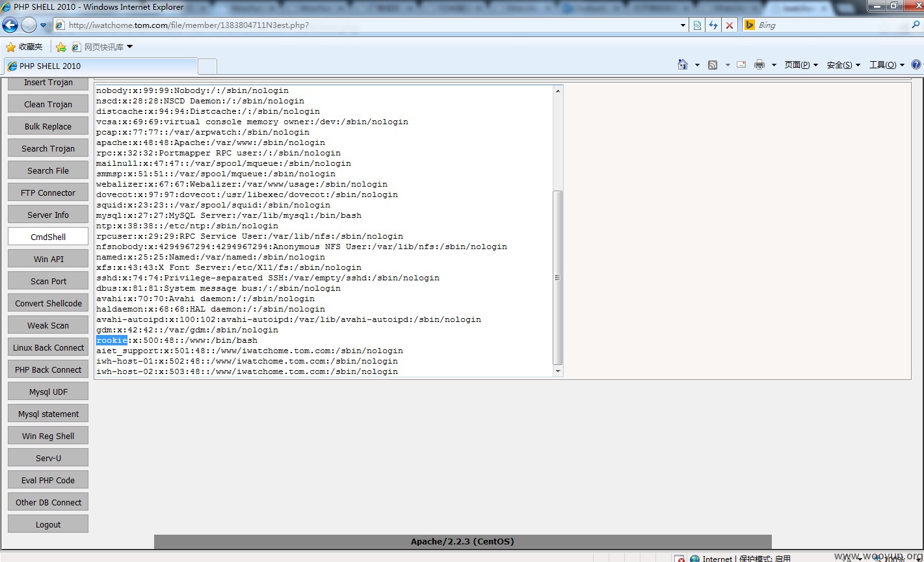Click the IE icon in the title bar
924x562 pixels.
(7, 7)
